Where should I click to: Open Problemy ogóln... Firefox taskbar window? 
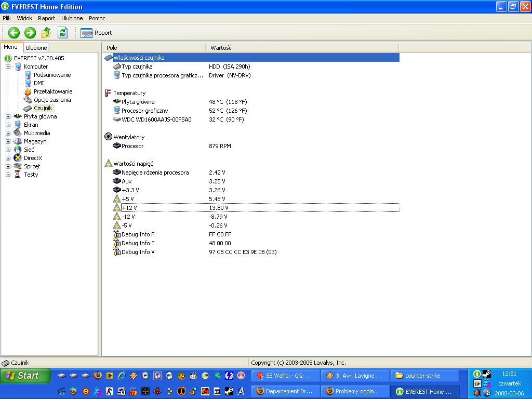point(354,391)
